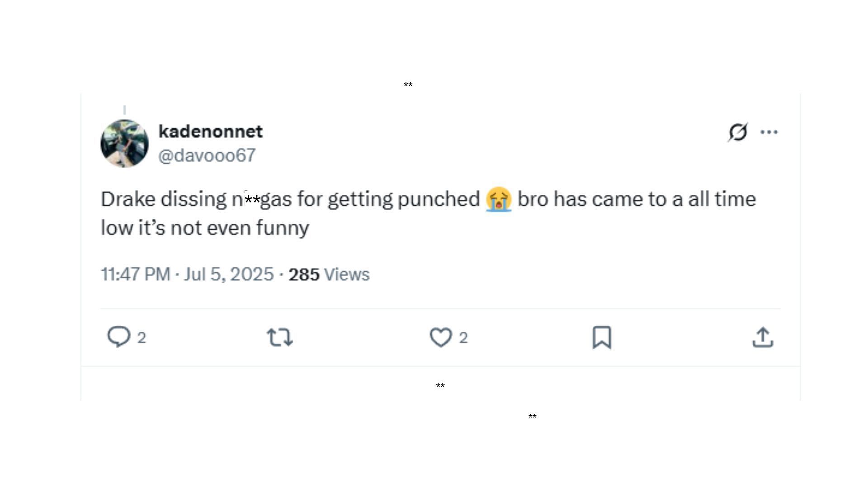The height and width of the screenshot is (488, 868).
Task: Repost this tweet using the retweet icon
Action: click(x=280, y=337)
